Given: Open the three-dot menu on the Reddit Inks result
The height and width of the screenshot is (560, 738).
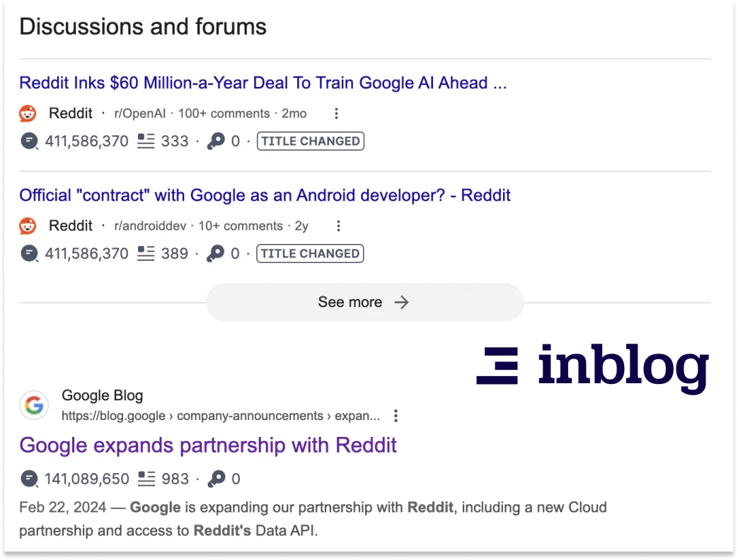Looking at the screenshot, I should (336, 113).
